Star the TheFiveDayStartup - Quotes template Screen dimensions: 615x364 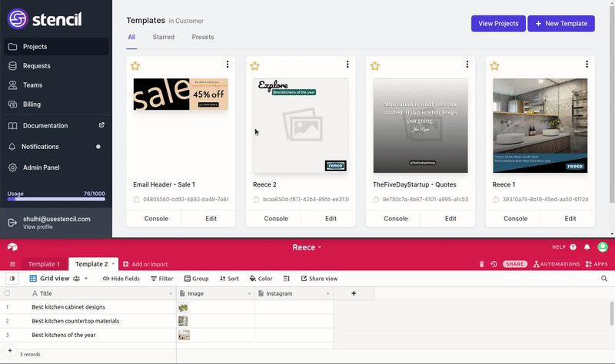coord(375,66)
